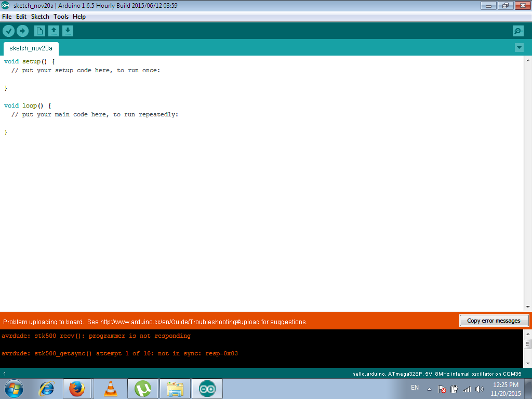
Task: Click the Open sketch up-arrow icon
Action: 54,31
